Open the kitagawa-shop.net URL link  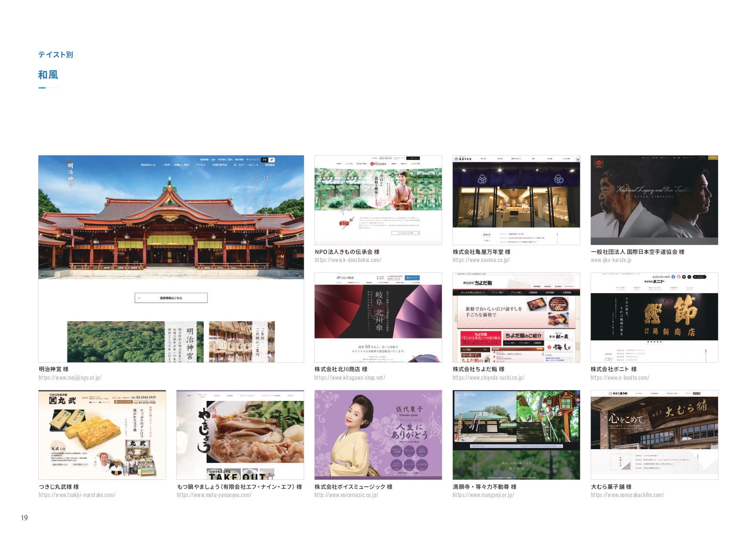coord(349,378)
